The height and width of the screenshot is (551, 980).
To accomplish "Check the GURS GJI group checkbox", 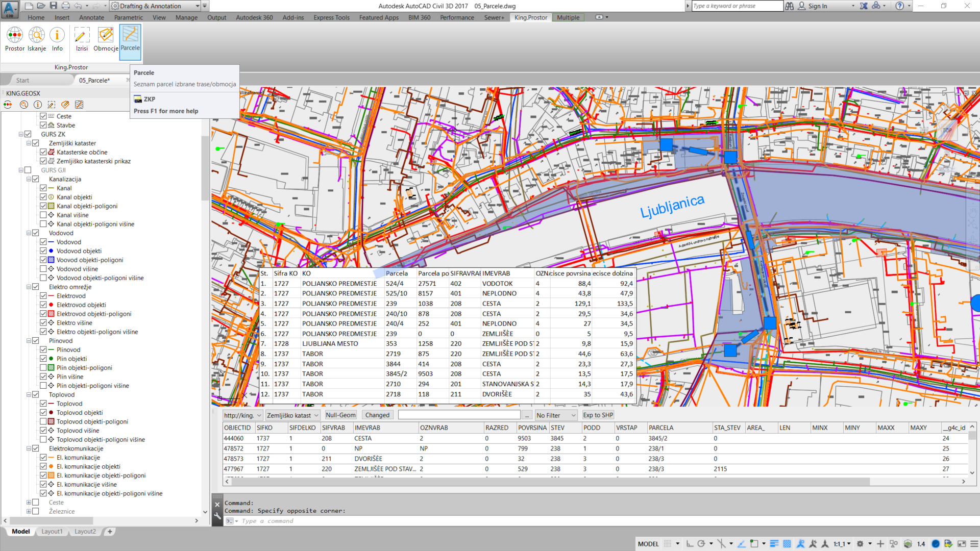I will point(28,170).
